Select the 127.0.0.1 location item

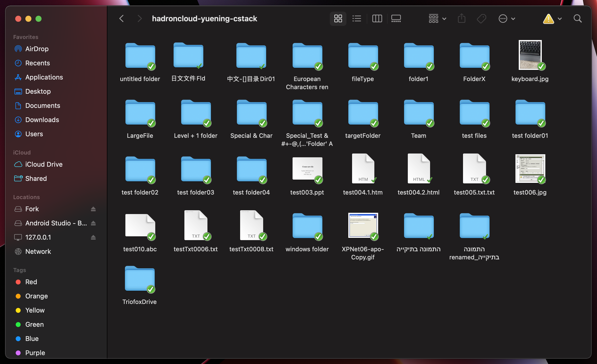point(38,237)
